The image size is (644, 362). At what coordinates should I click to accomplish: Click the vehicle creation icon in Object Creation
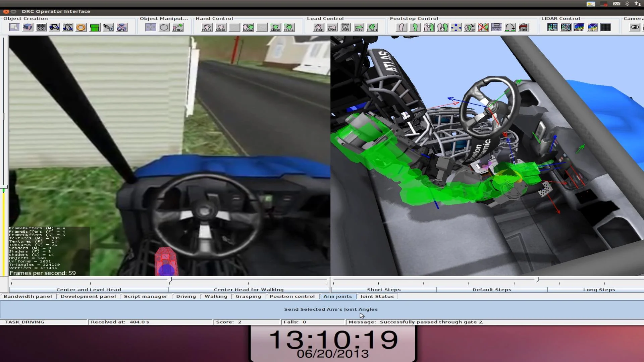54,27
